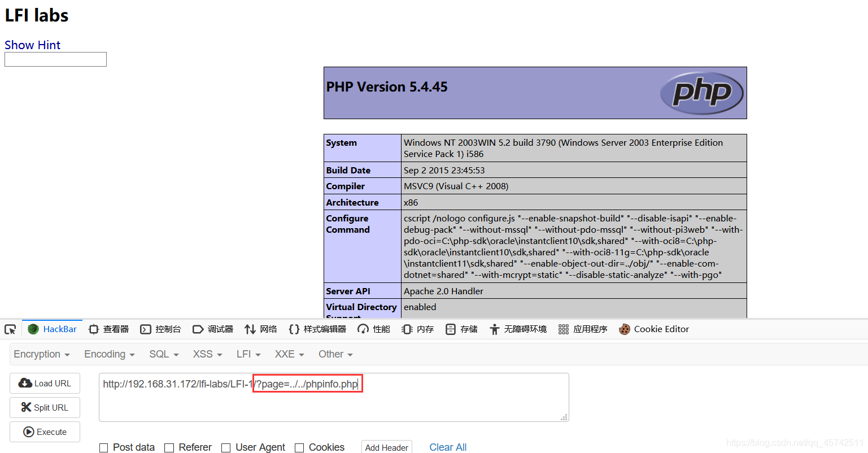The width and height of the screenshot is (868, 453).
Task: Enable the User Agent checkbox
Action: [x=226, y=448]
